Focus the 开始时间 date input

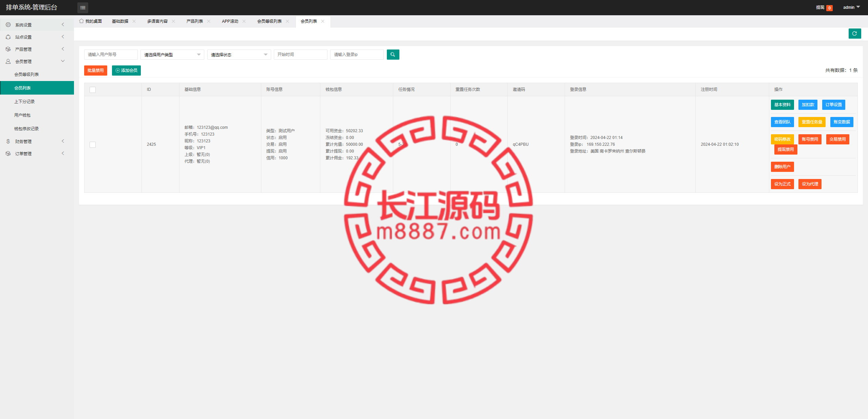(301, 55)
